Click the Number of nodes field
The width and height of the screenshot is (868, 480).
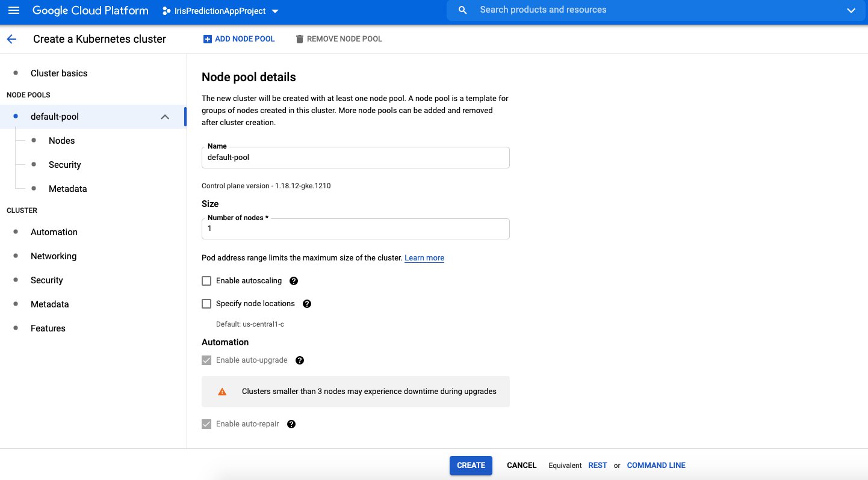355,229
